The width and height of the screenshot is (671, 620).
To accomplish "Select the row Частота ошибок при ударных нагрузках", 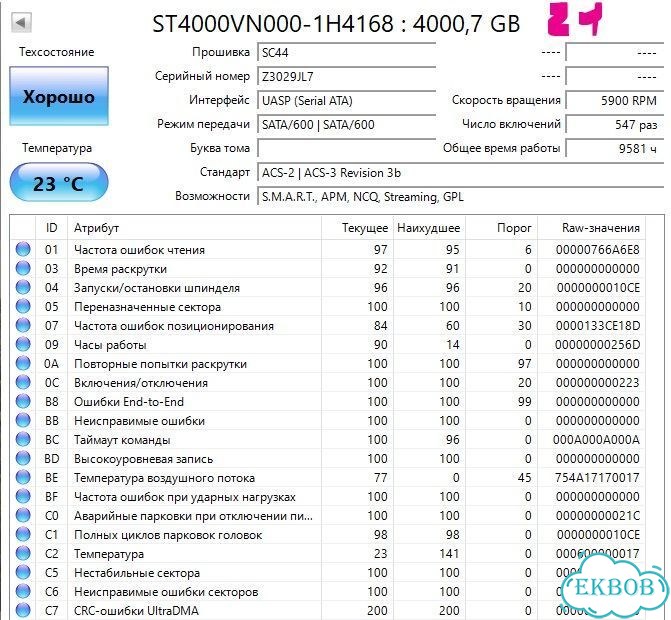I will (x=328, y=496).
